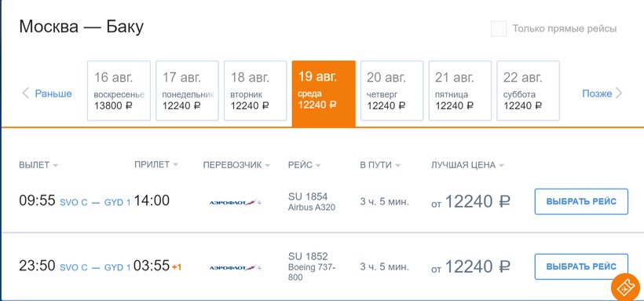Screen dimensions: 644x301
Task: Choose flight SU 1854 with ВЫБРАТЬ РЕЙС
Action: pyautogui.click(x=581, y=201)
